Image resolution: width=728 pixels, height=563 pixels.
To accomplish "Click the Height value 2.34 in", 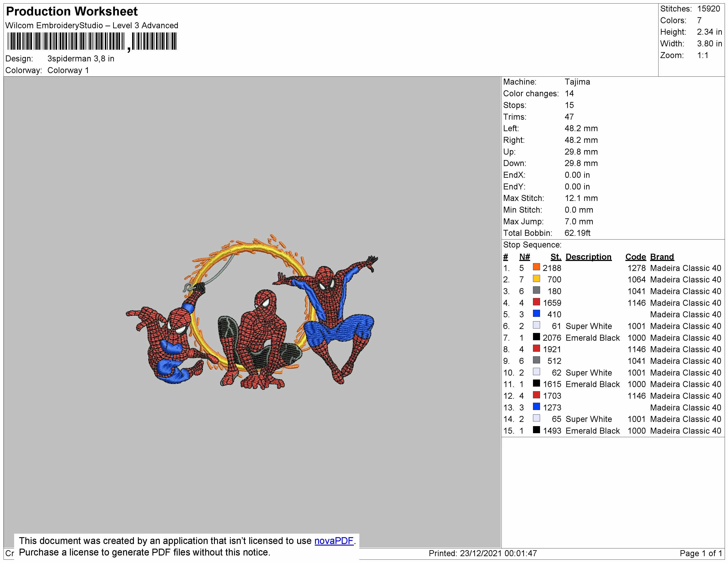I will tap(709, 32).
